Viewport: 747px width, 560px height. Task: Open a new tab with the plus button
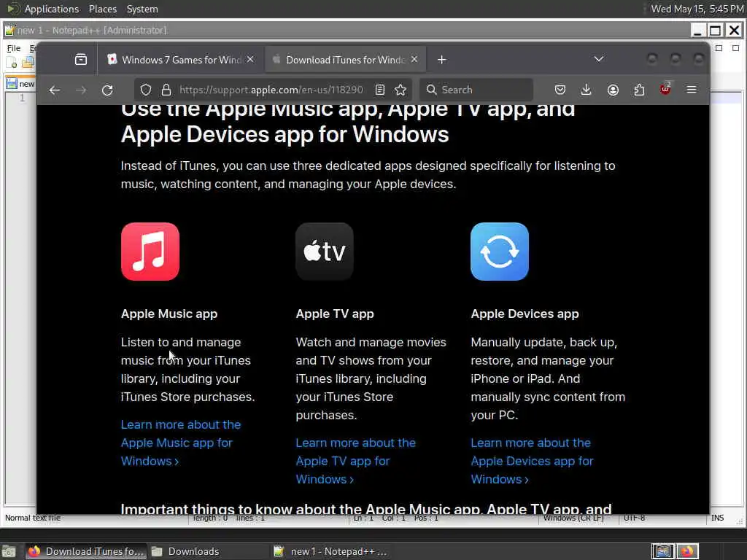pos(441,60)
